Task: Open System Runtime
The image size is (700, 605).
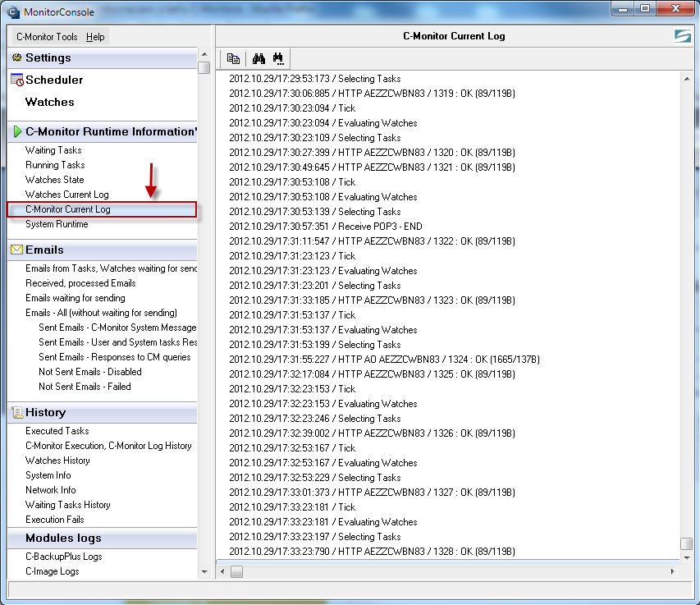Action: pos(57,224)
